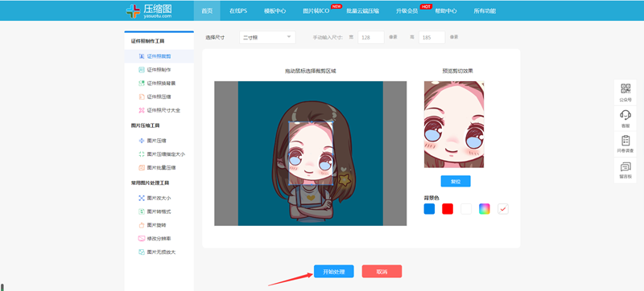Open the 问卷调查 survey icon
The width and height of the screenshot is (644, 291).
pyautogui.click(x=625, y=141)
